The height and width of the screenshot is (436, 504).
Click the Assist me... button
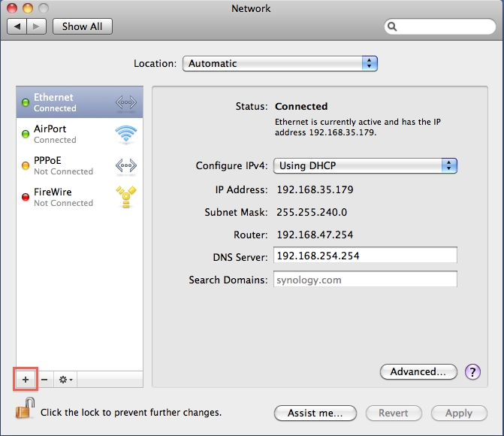coord(315,413)
